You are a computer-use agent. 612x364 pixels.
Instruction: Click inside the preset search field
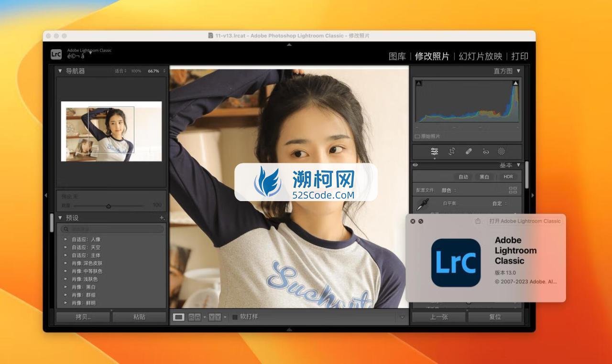pos(112,229)
